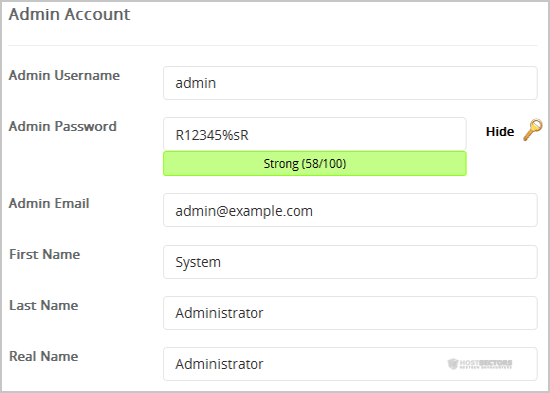Click the Real Name label
Viewport: 550px width, 393px height.
43,356
